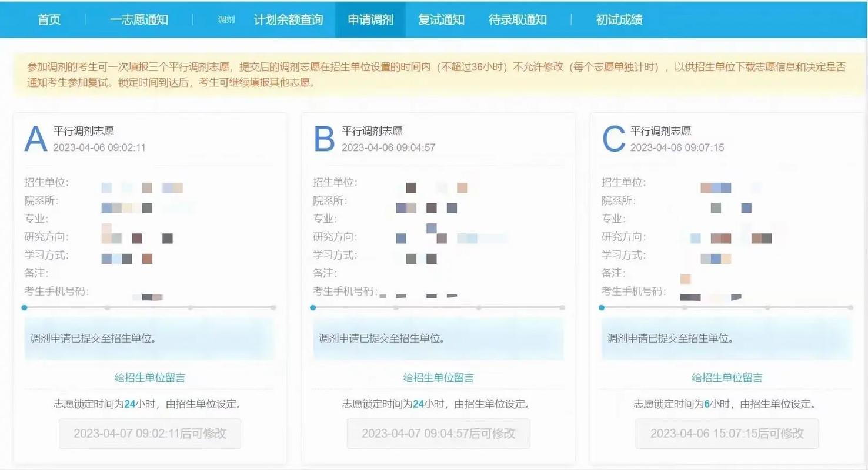Open the 一志愿通知 nav item
Image resolution: width=868 pixels, height=470 pixels.
[x=139, y=19]
